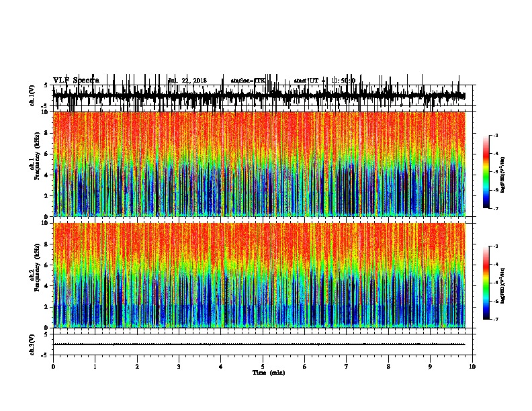The image size is (532, 411).
Task: Click the 'Time (min)' x-axis label
Action: coord(269,373)
